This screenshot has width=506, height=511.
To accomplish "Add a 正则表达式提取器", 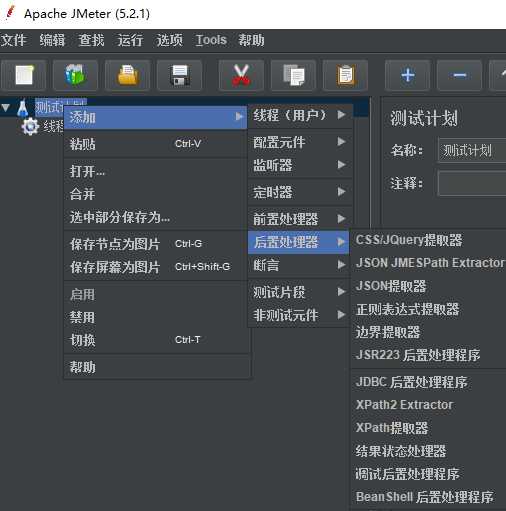I will click(429, 309).
